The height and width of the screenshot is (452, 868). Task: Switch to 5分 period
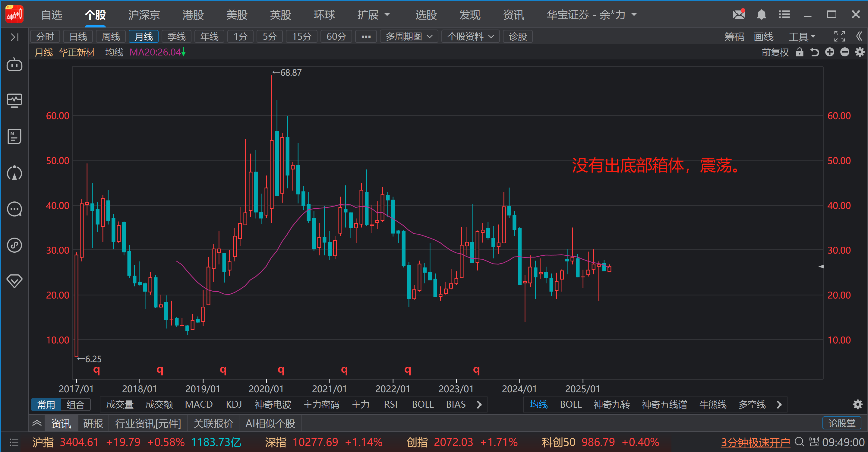[x=270, y=36]
